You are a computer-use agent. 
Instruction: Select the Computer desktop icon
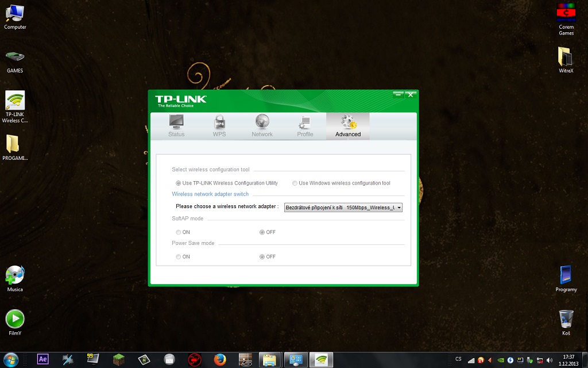coord(15,17)
